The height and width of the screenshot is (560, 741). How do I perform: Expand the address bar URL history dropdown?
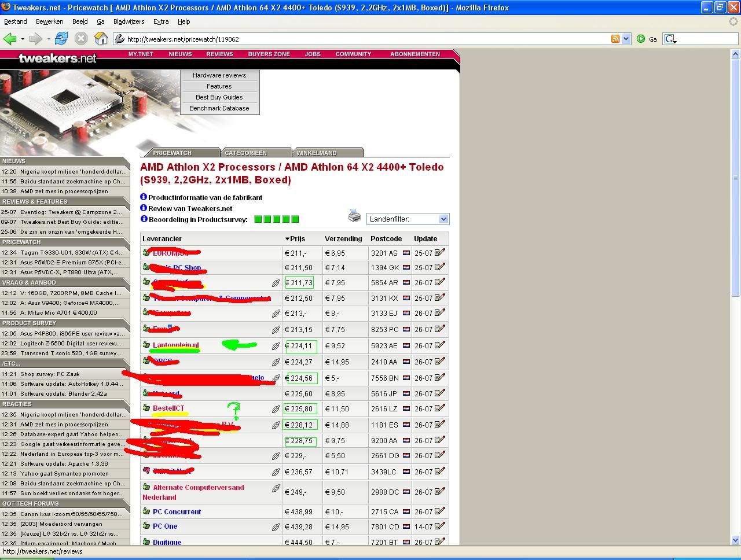(626, 39)
